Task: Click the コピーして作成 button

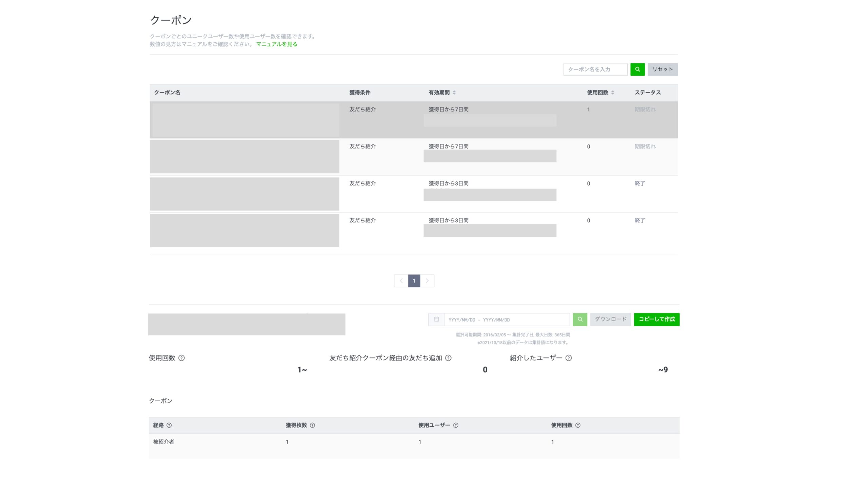Action: coord(656,319)
